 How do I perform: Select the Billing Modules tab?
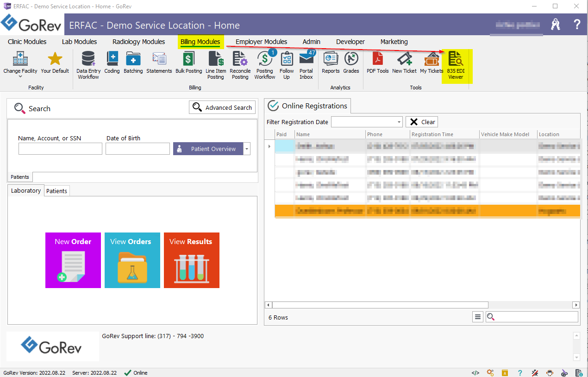pos(200,42)
